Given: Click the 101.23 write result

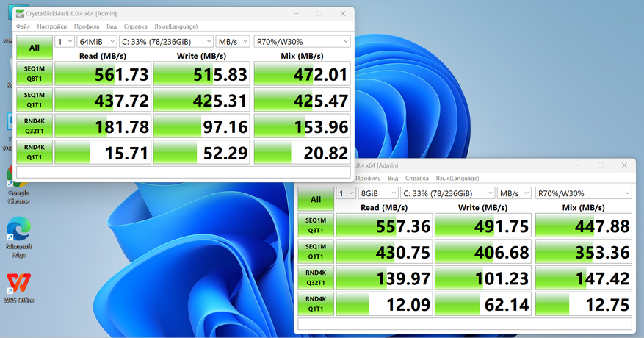Looking at the screenshot, I should tap(483, 278).
